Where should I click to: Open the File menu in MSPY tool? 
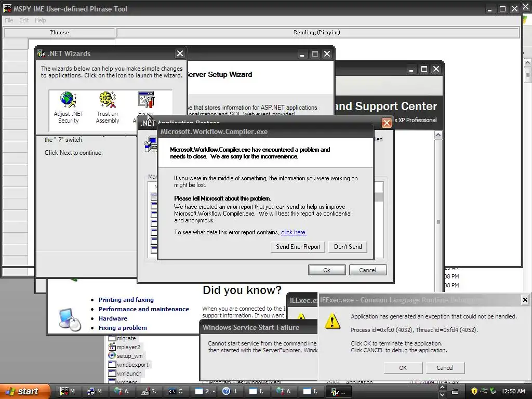(9, 20)
